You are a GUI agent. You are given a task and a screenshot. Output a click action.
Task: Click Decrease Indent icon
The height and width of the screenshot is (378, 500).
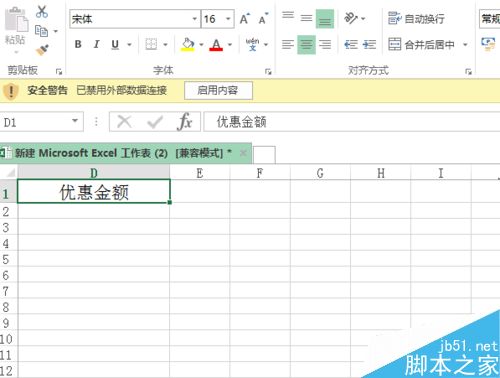point(351,44)
